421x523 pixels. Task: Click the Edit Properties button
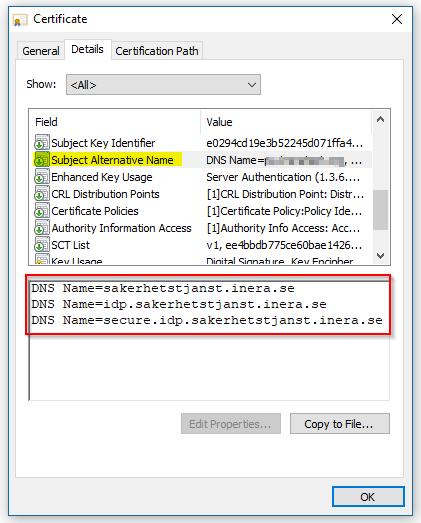(231, 424)
